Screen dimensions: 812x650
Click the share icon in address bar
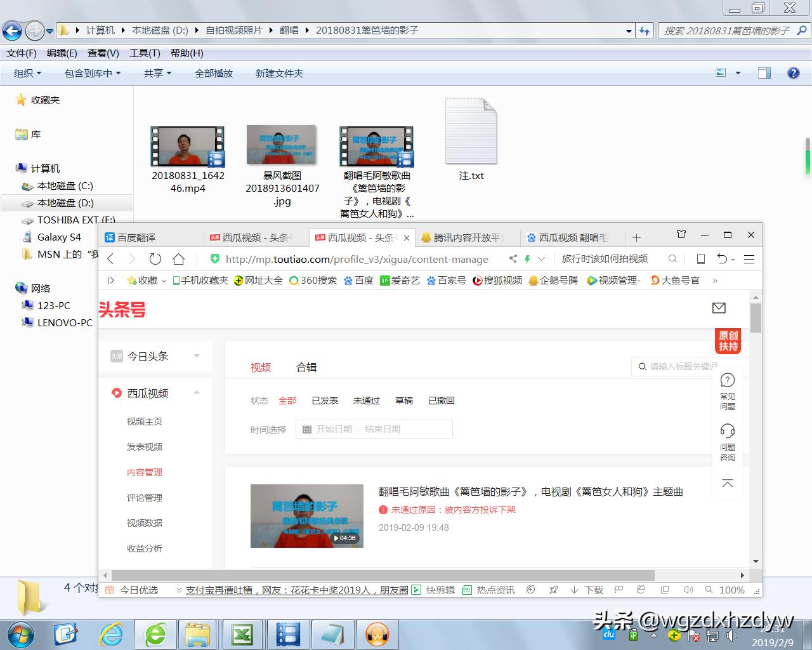point(513,259)
